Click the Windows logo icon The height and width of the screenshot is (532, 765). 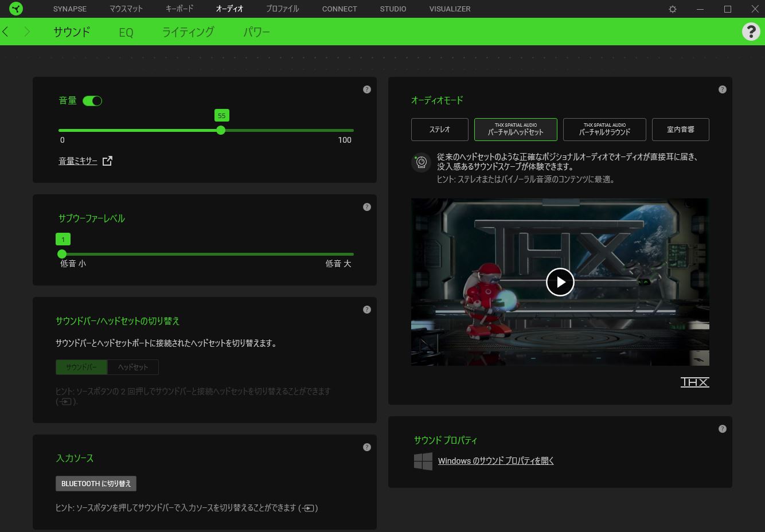pos(423,461)
